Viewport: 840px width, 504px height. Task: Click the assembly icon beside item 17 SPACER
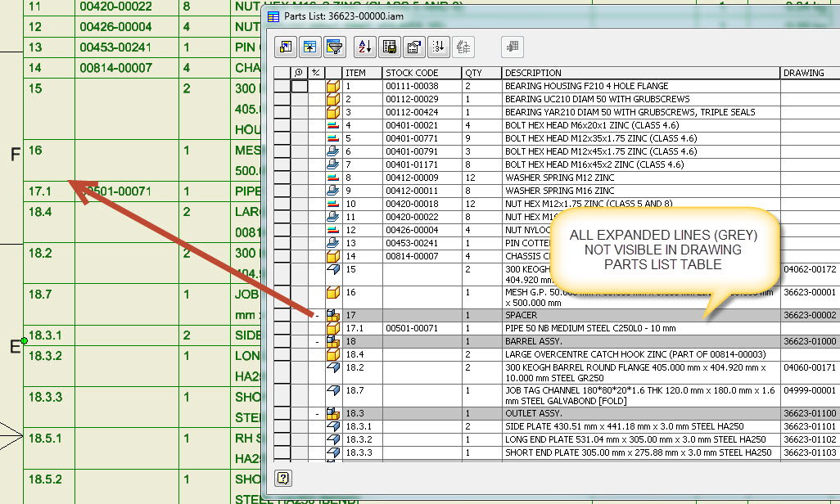[x=331, y=315]
